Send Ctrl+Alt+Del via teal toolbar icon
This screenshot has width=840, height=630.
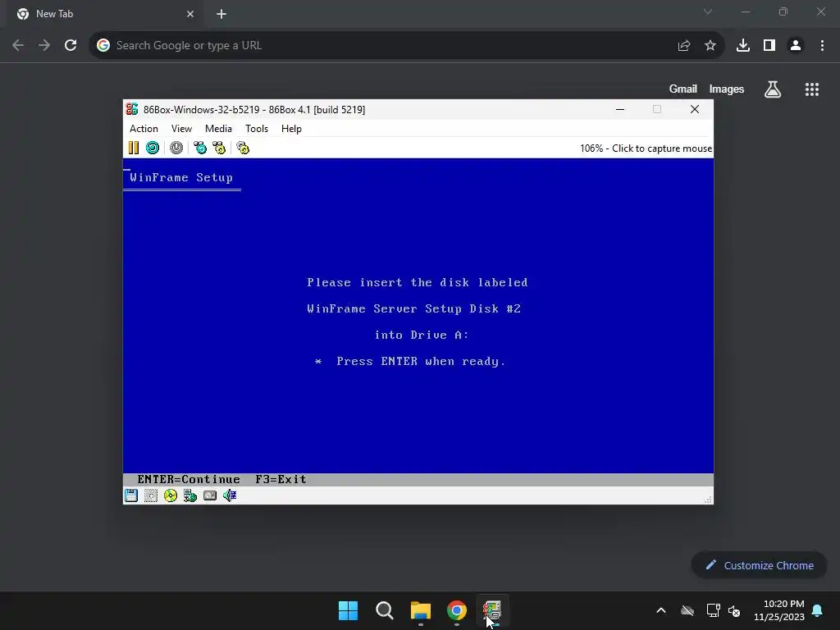coord(200,148)
